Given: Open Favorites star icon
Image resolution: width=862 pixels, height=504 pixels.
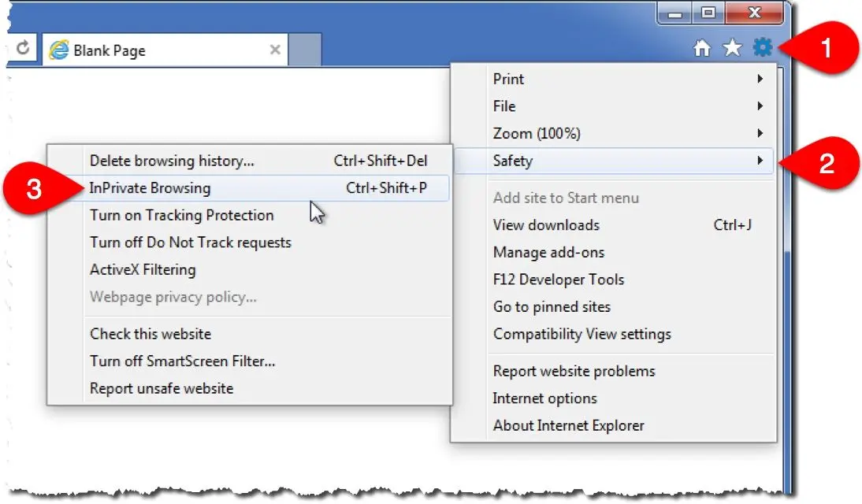Looking at the screenshot, I should coord(732,48).
